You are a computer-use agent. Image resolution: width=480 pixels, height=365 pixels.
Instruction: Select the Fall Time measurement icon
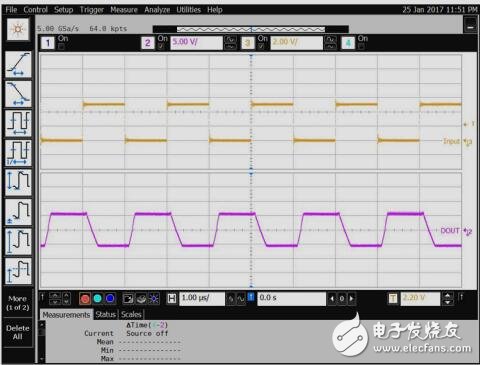tap(19, 94)
